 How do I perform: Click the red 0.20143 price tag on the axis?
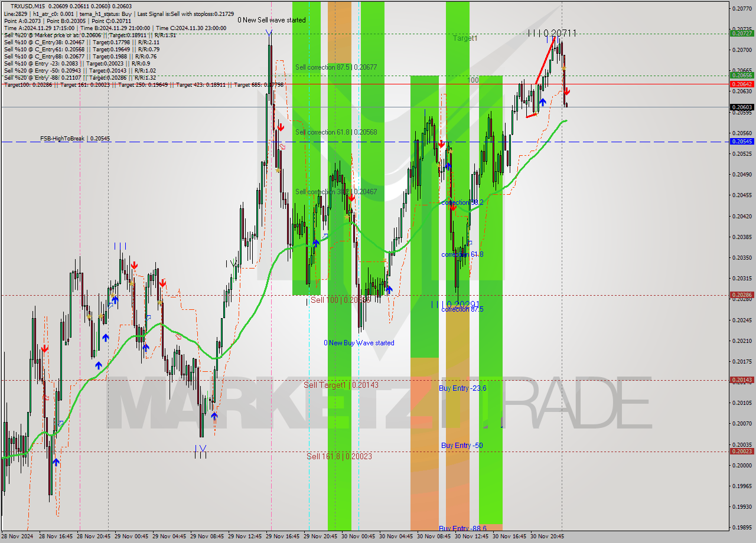[742, 380]
